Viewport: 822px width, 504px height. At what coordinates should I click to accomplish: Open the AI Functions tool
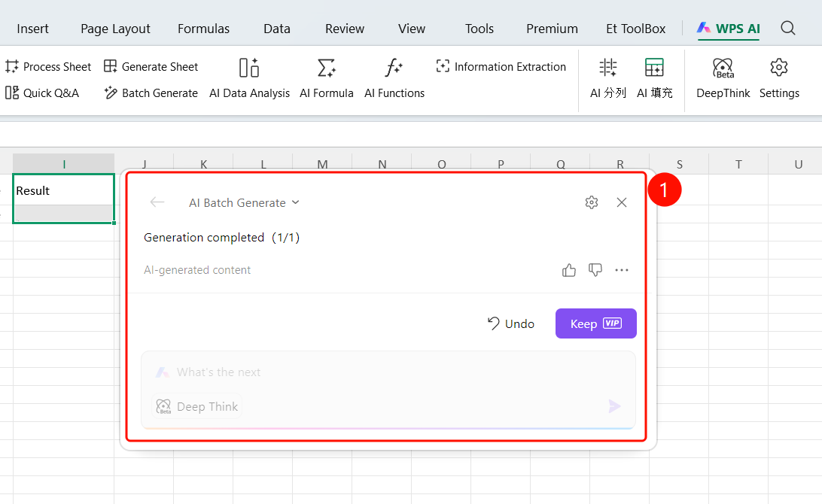394,78
